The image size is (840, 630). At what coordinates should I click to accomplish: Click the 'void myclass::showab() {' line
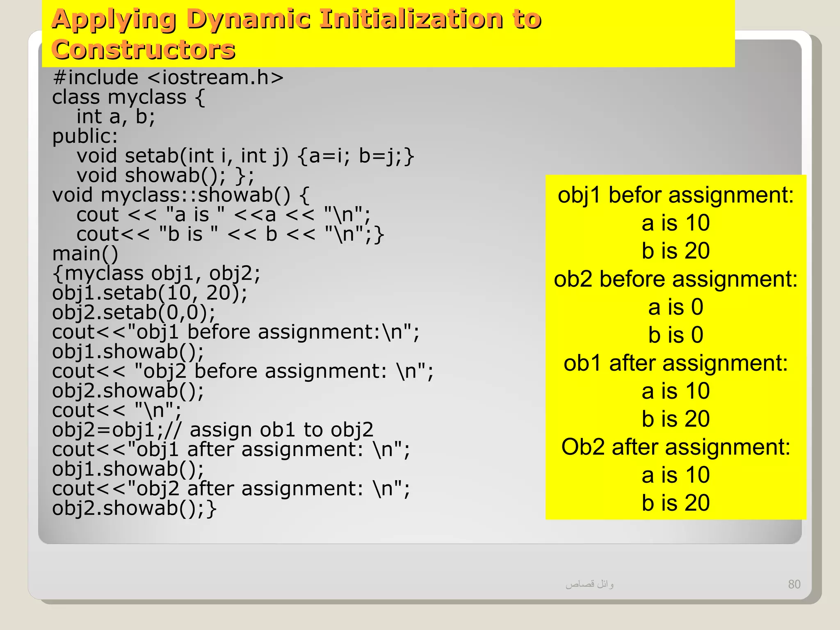[x=181, y=195]
